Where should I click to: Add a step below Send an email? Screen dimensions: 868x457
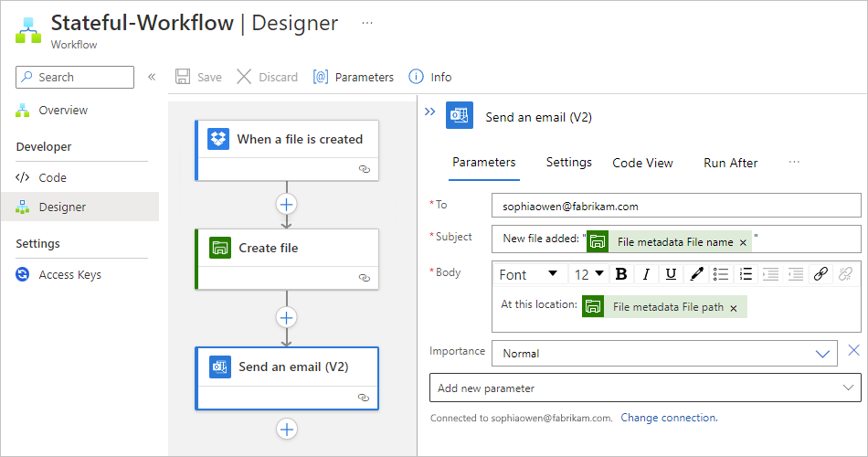(x=287, y=429)
